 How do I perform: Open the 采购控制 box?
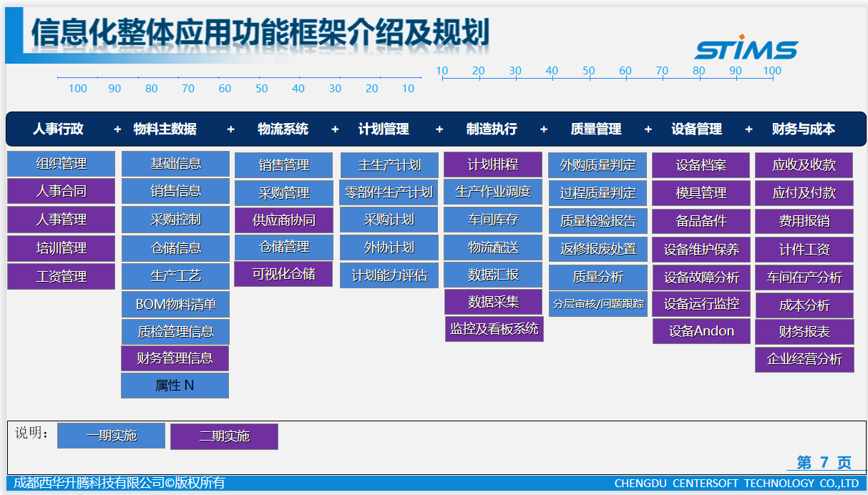[175, 220]
